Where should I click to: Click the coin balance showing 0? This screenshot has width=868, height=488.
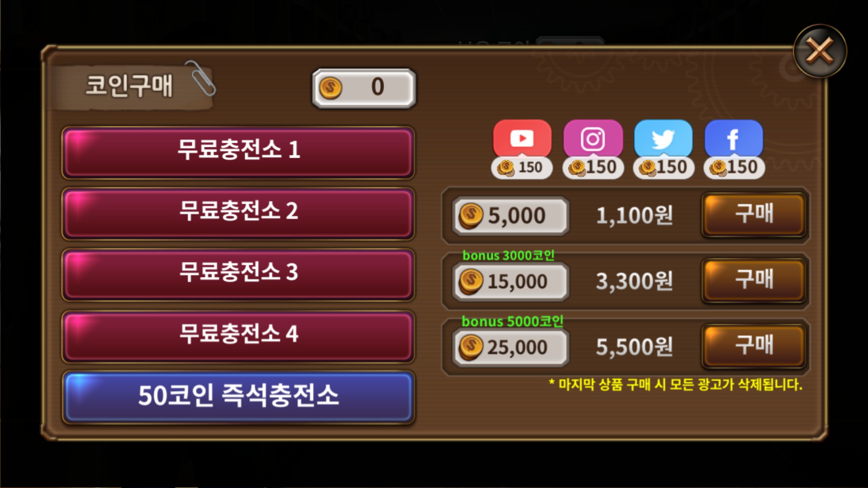tap(364, 88)
